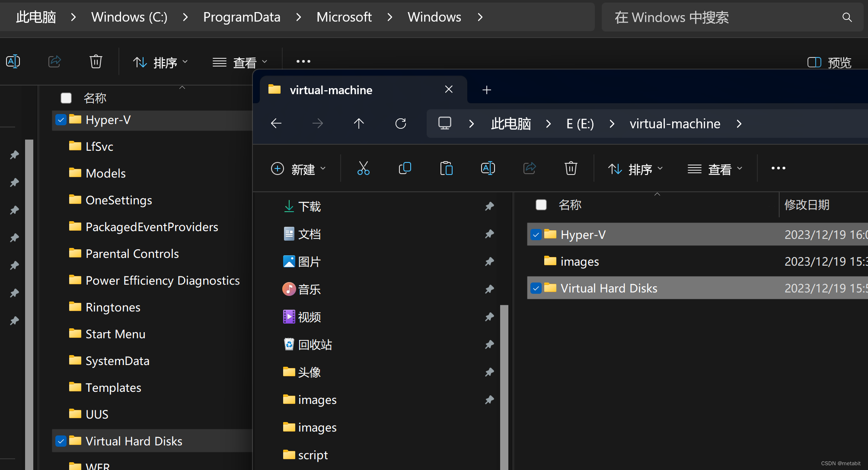The image size is (868, 470).
Task: Click the virtual-machine sidebar vertical scrollbar
Action: [x=504, y=387]
